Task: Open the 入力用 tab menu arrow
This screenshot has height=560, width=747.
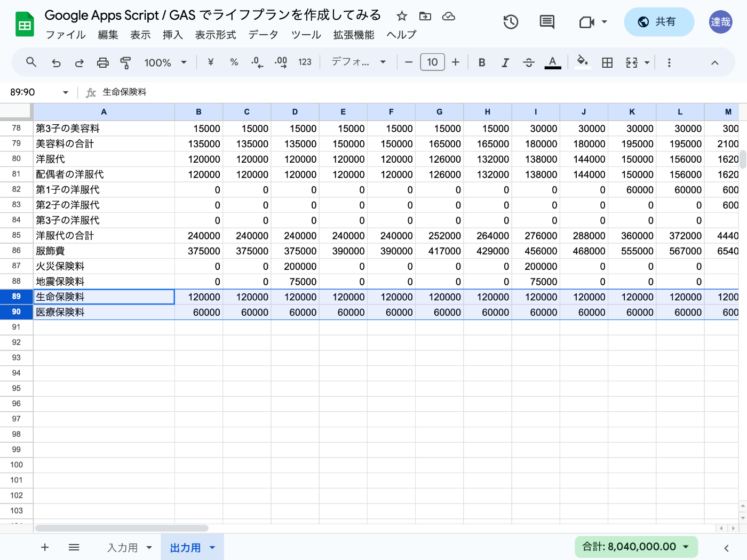Action: point(149,548)
